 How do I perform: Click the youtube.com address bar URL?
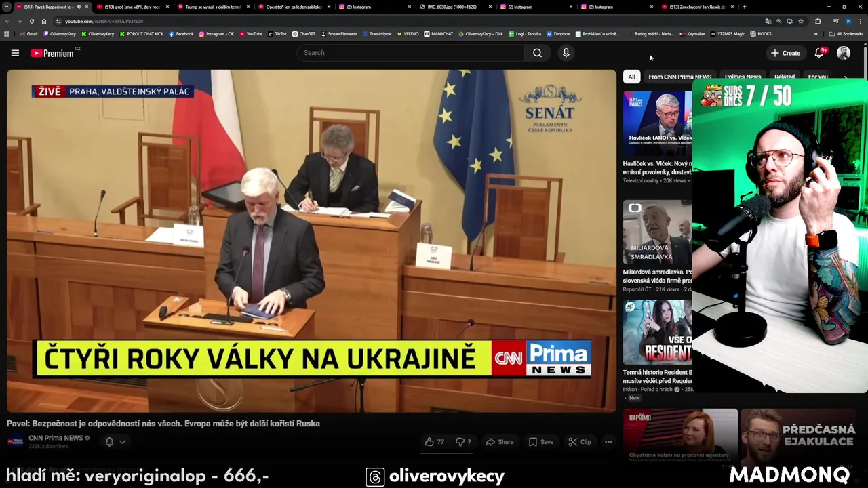pyautogui.click(x=104, y=21)
